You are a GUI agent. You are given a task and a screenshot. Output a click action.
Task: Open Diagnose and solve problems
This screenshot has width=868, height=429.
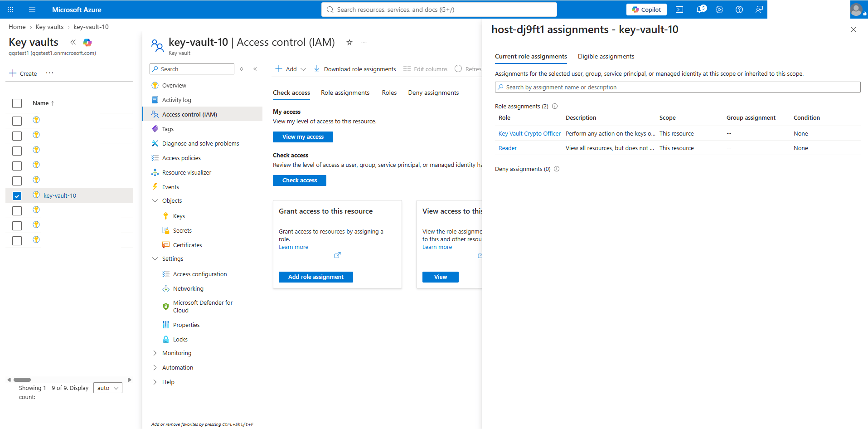click(x=200, y=143)
